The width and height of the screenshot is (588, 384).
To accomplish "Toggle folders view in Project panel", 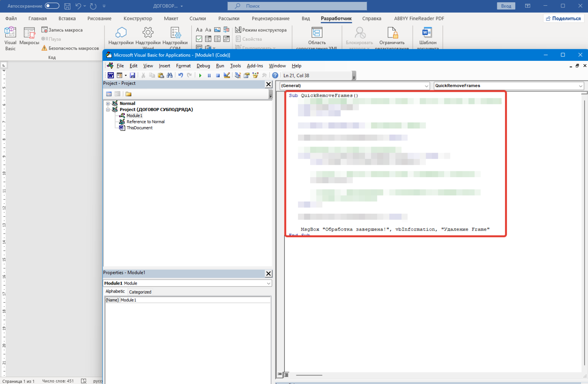I will 128,94.
